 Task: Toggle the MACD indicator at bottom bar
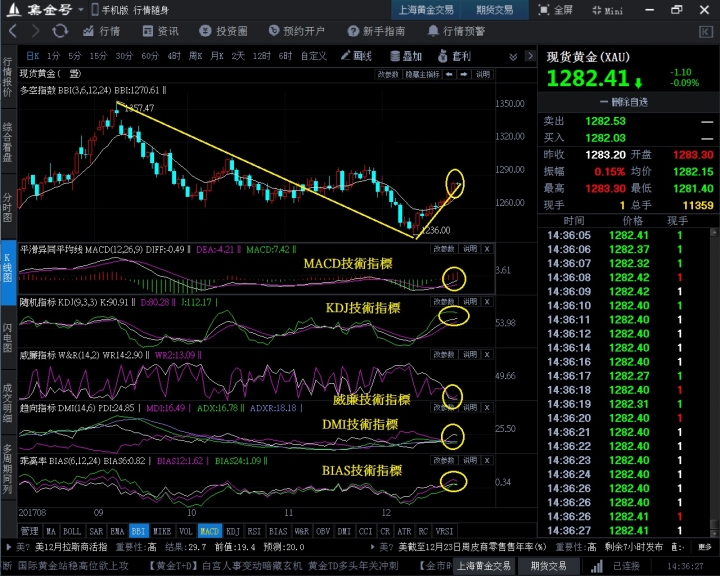click(x=209, y=531)
